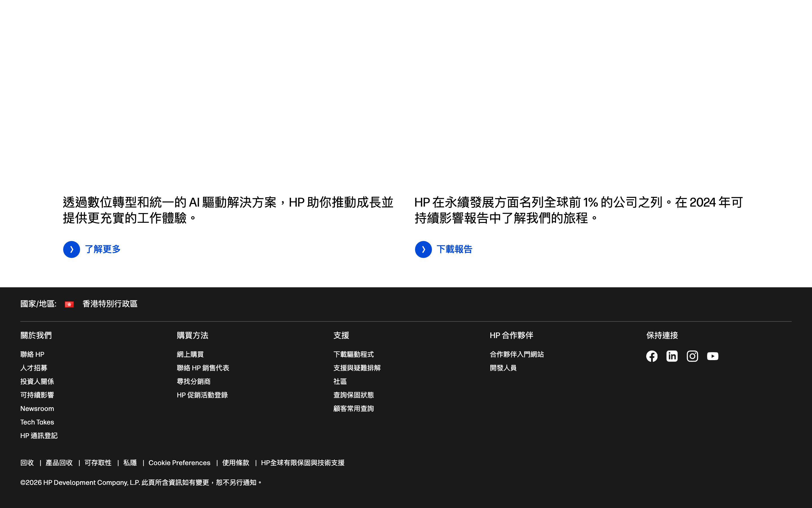This screenshot has width=812, height=508.
Task: Open HP's YouTube icon
Action: (x=713, y=356)
